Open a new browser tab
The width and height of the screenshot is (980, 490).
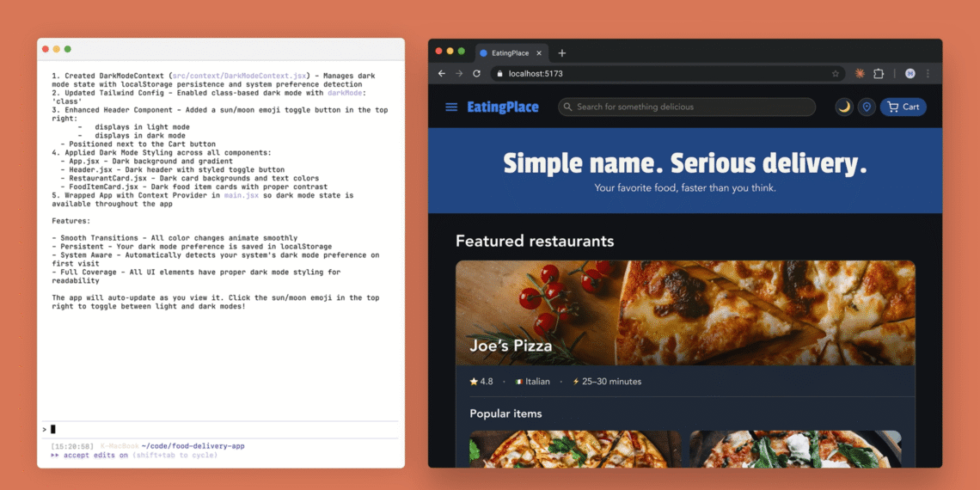pyautogui.click(x=562, y=53)
